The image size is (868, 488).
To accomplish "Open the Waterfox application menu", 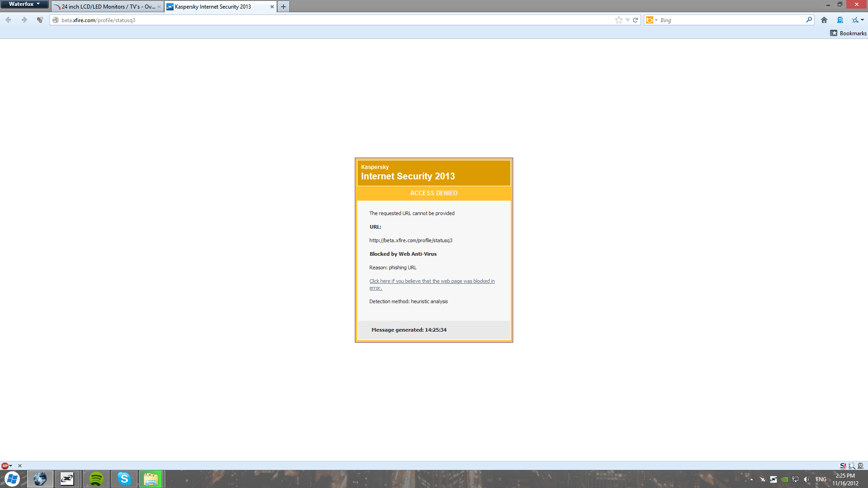I will pyautogui.click(x=24, y=4).
